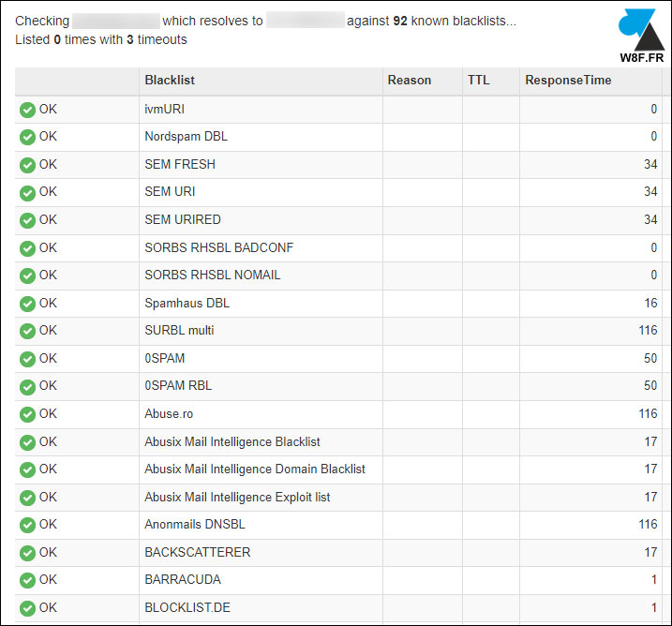Click check icon beside Abusix Mail Intelligence Blacklist

[x=27, y=442]
